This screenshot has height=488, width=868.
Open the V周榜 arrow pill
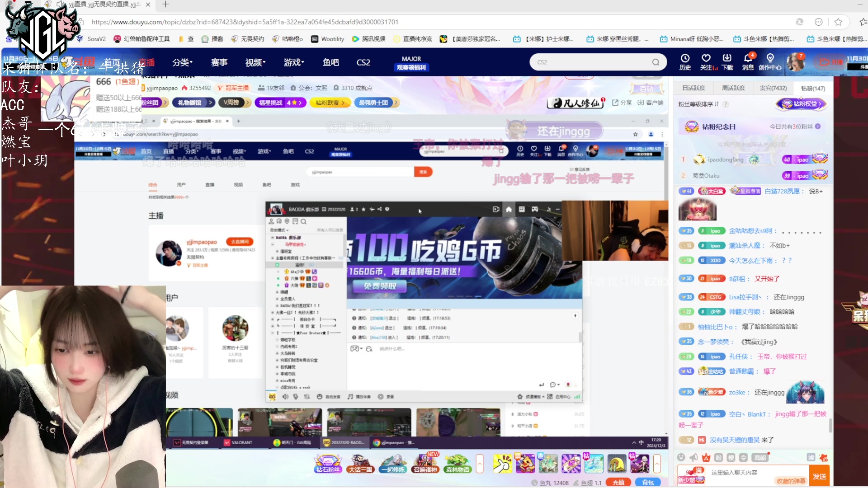[x=235, y=103]
